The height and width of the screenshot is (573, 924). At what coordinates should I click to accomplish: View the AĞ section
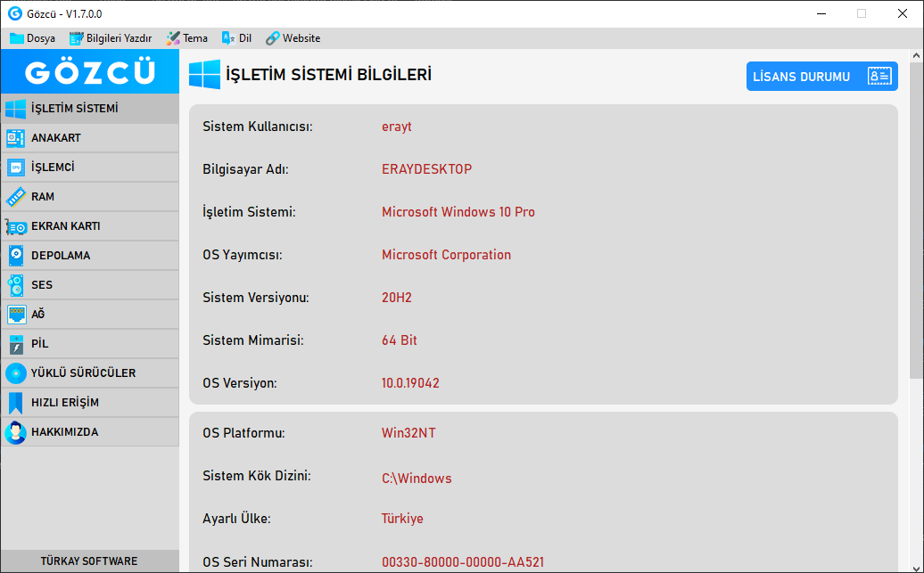[90, 315]
